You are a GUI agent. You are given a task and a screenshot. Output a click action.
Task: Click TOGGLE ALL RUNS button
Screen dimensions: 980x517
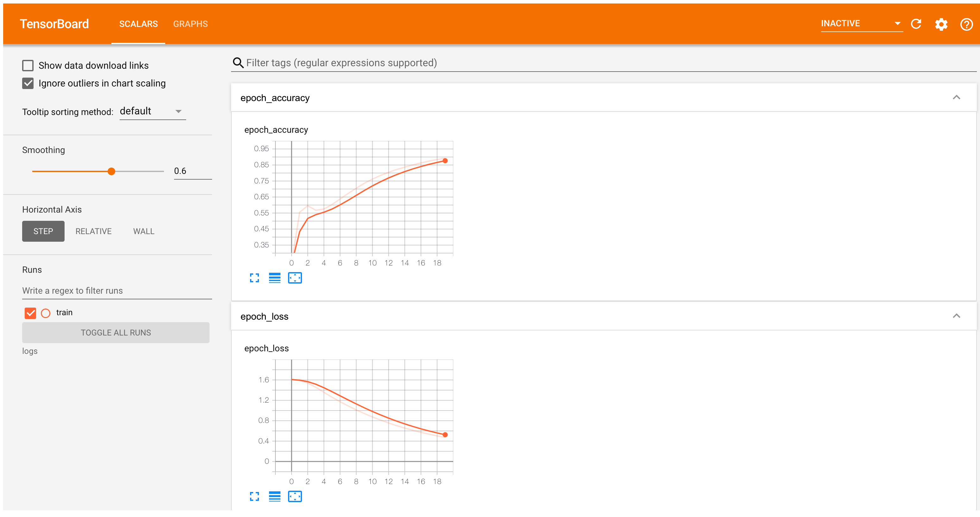(x=116, y=333)
